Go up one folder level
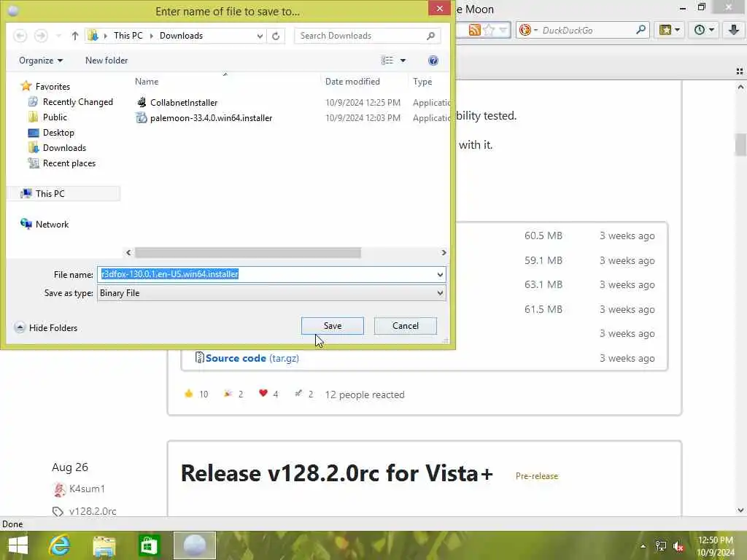Viewport: 747px width, 560px height. [75, 36]
